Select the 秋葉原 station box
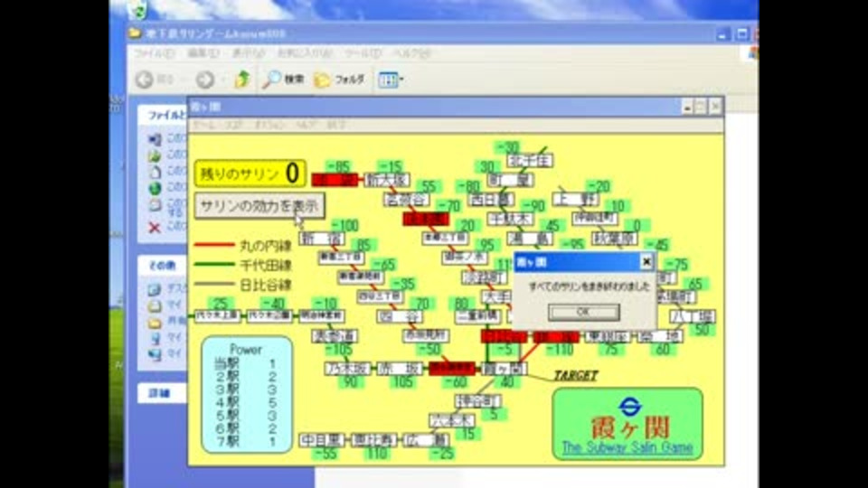Screen dimensions: 868x488 615,239
